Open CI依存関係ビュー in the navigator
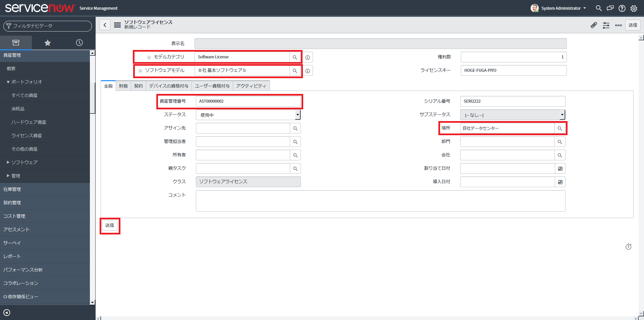The width and height of the screenshot is (644, 320). coord(45,297)
